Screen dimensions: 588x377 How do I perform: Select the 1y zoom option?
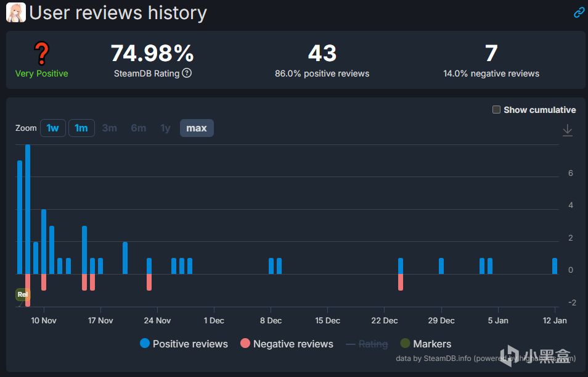pos(165,128)
